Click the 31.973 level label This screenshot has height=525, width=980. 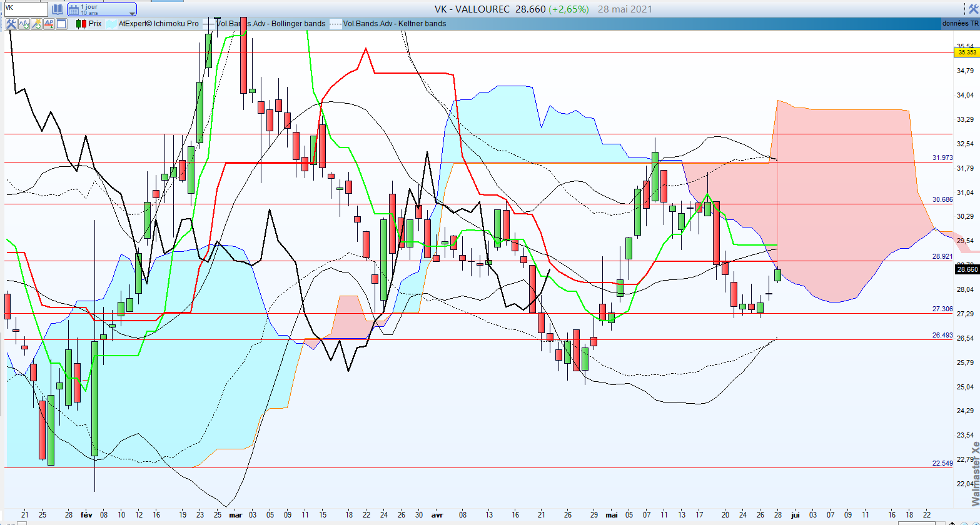942,157
